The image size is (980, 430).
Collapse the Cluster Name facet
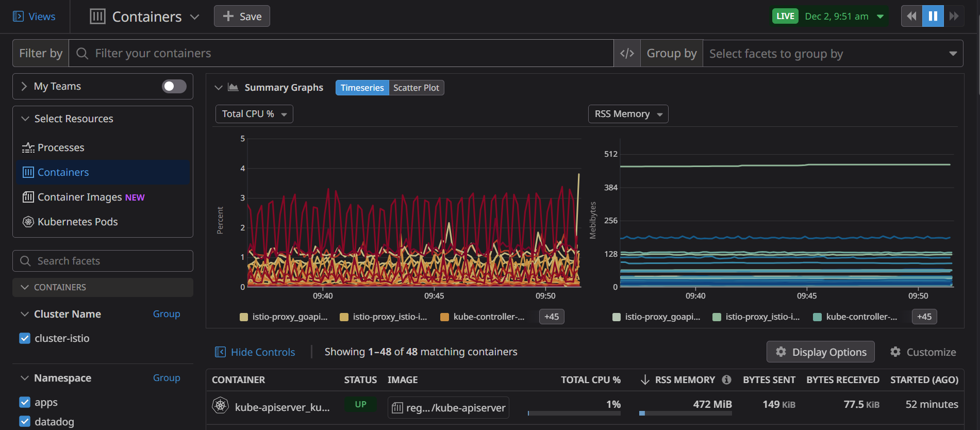tap(24, 314)
